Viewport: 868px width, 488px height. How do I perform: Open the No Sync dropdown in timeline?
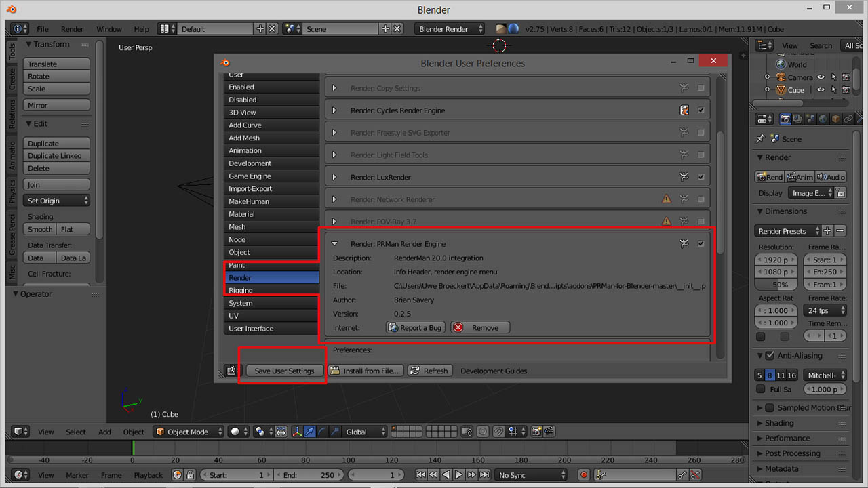[x=532, y=475]
